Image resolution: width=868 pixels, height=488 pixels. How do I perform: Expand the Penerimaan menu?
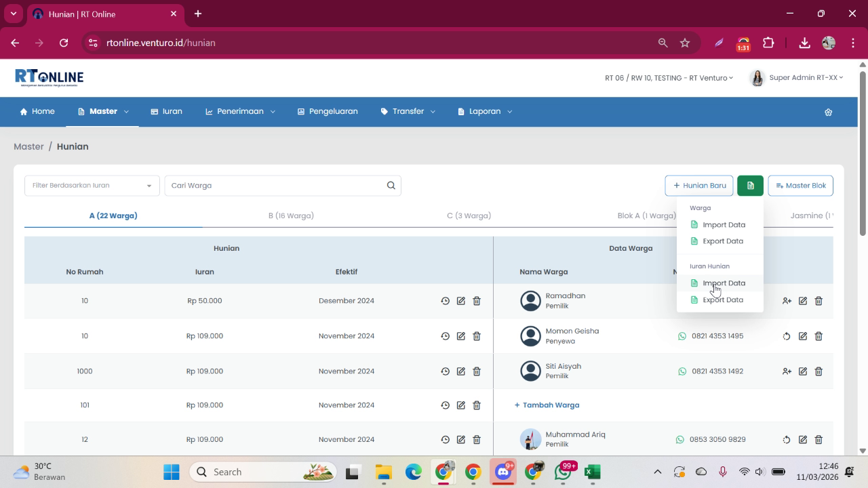click(241, 111)
